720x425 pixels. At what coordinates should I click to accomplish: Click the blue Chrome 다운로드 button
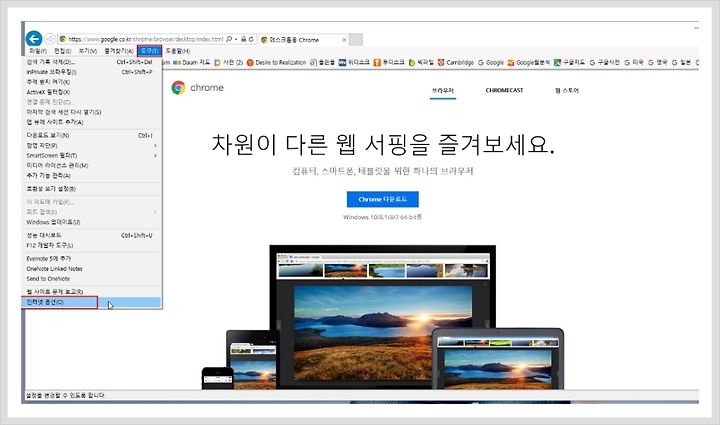coord(382,199)
